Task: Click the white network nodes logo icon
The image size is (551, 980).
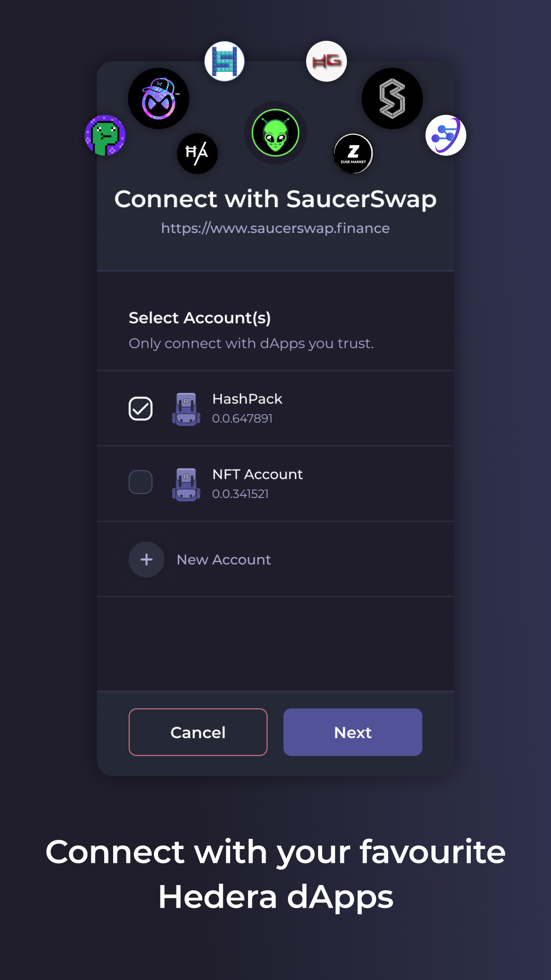Action: (446, 135)
